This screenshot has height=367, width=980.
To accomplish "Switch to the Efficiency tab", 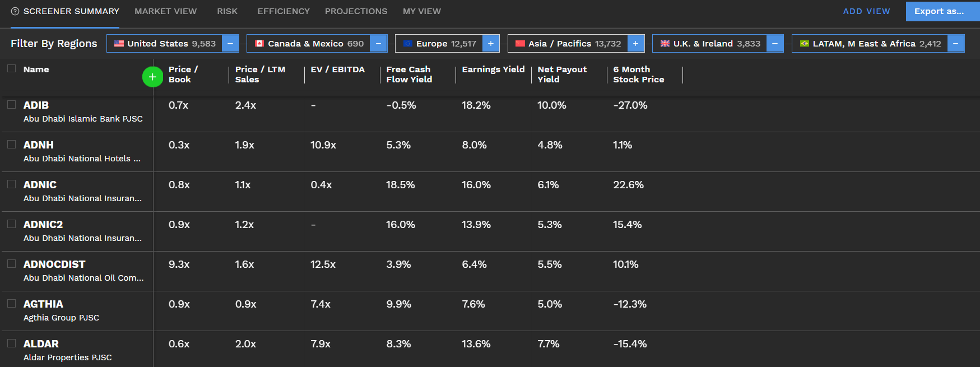I will (x=284, y=11).
